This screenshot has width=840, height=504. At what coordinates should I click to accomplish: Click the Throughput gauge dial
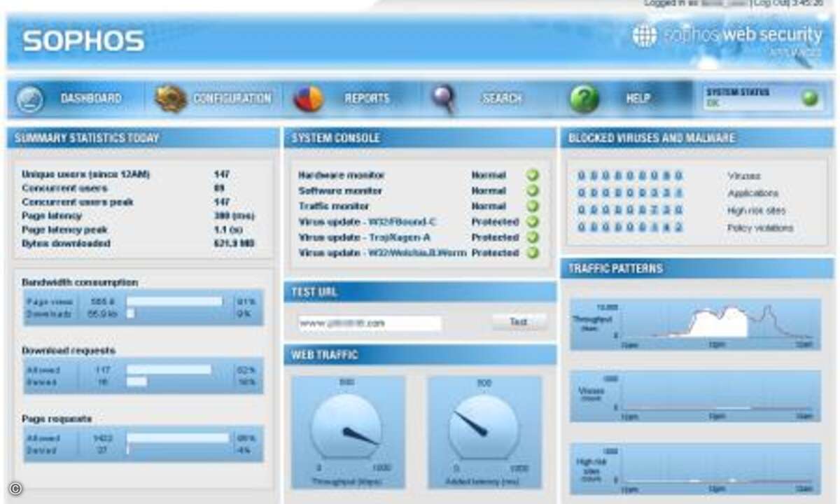(346, 428)
